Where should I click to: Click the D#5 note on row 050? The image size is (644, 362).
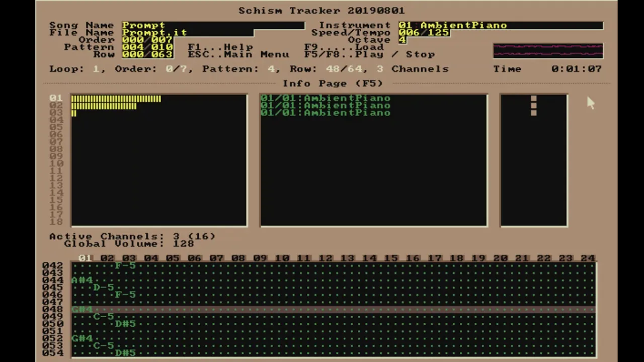[x=125, y=324]
